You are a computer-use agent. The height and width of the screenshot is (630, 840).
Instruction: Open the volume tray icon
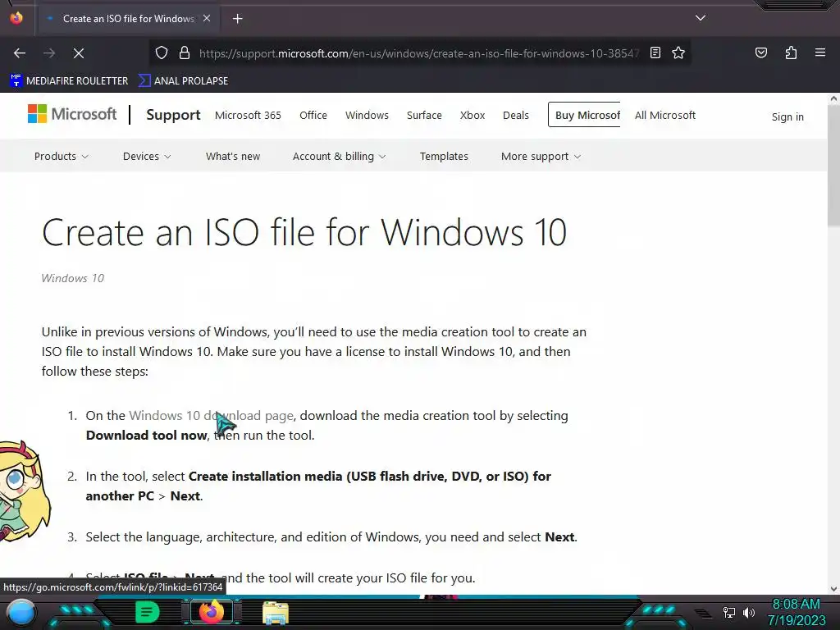pyautogui.click(x=749, y=612)
